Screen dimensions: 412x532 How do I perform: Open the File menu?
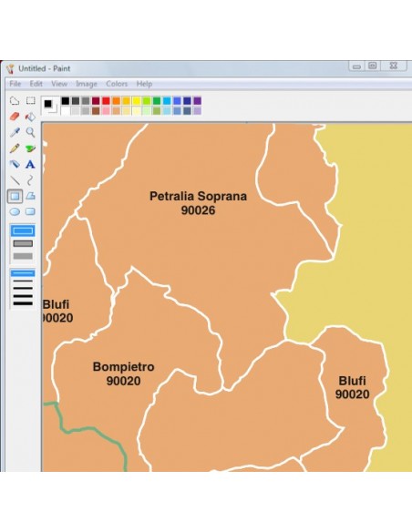point(15,84)
